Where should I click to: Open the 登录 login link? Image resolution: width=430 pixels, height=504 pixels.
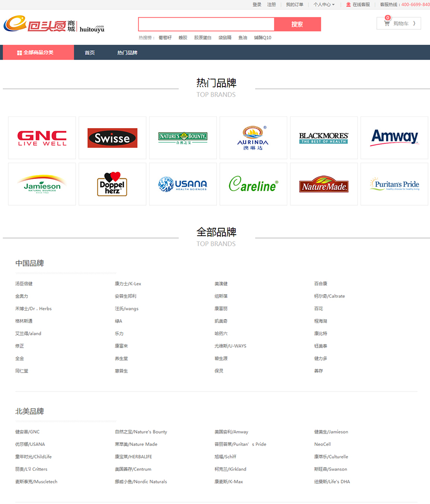pos(257,4)
